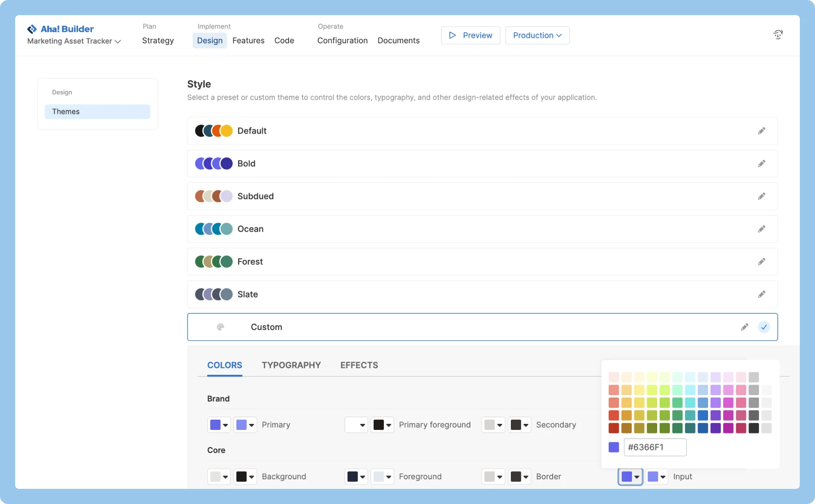Image resolution: width=815 pixels, height=504 pixels.
Task: Click the palette icon on the Custom theme
Action: point(220,327)
